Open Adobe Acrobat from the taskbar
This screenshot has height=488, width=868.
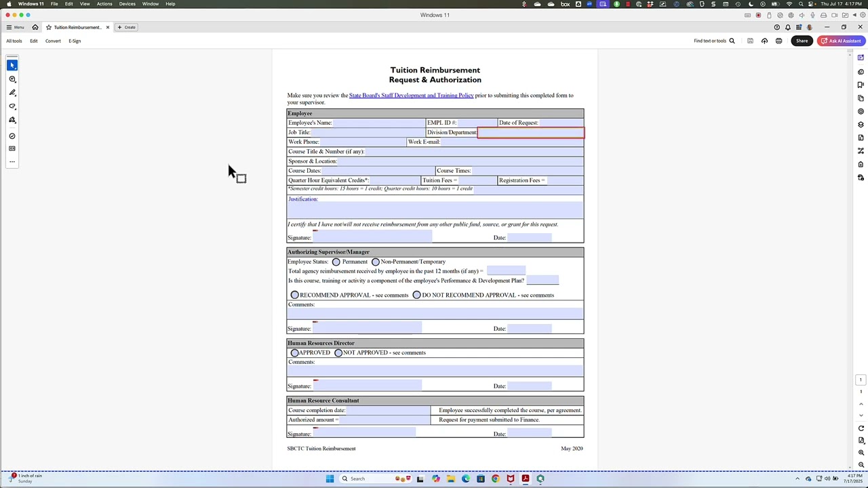click(x=526, y=479)
